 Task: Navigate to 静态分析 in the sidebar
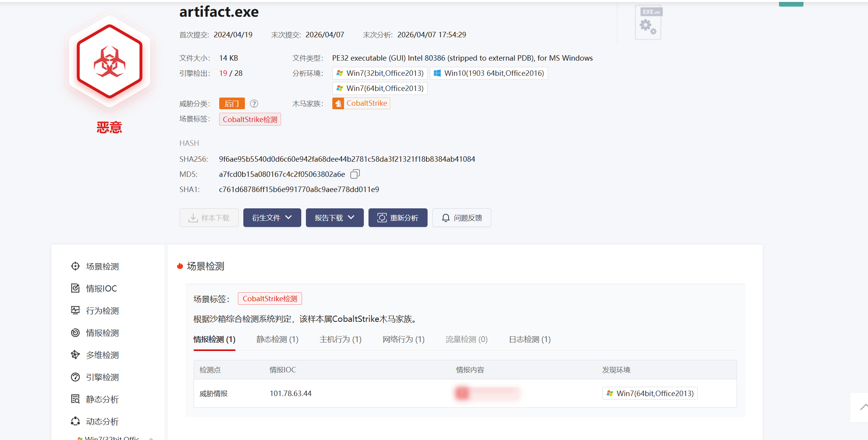[102, 400]
